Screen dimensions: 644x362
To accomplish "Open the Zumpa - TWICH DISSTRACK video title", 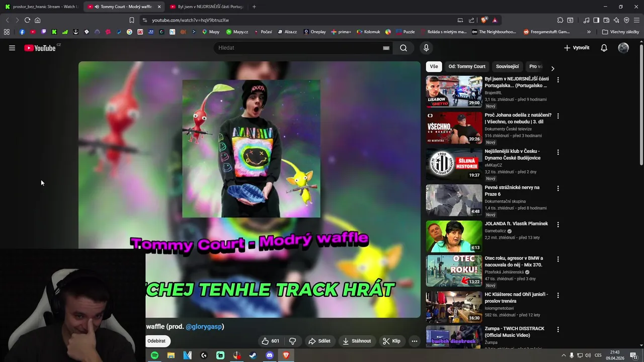I will tap(514, 332).
